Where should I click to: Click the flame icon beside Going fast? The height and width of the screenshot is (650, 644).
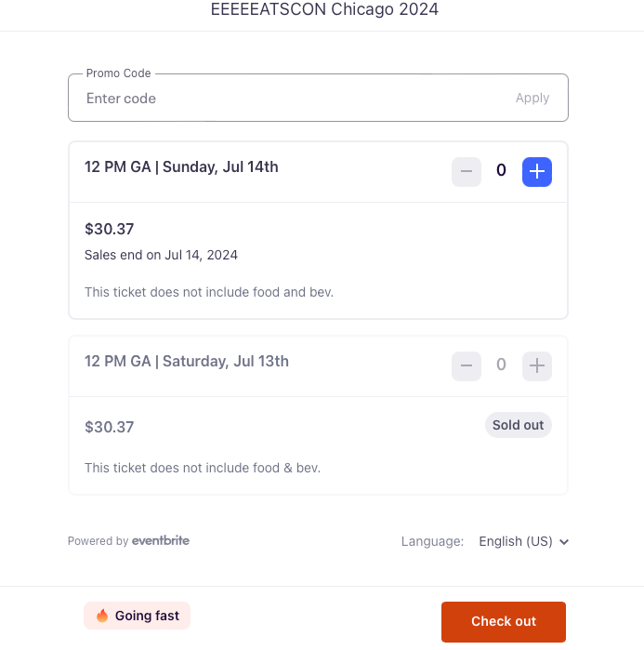click(x=102, y=616)
